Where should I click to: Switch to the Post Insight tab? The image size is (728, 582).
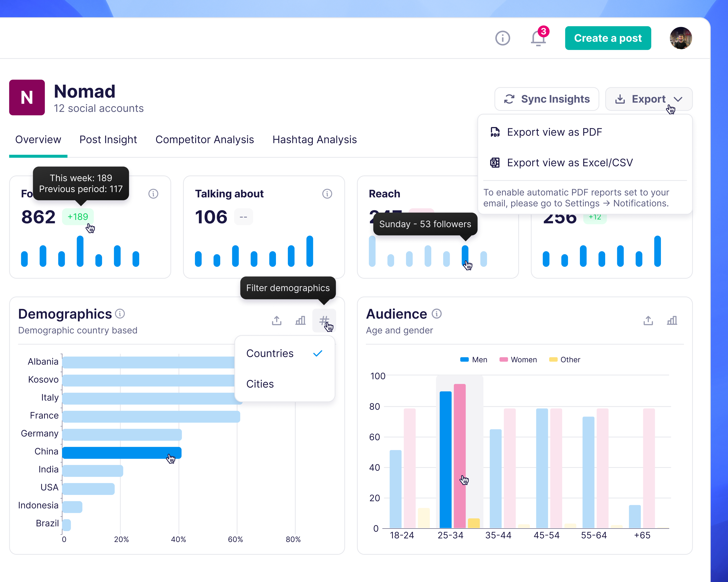pyautogui.click(x=108, y=139)
